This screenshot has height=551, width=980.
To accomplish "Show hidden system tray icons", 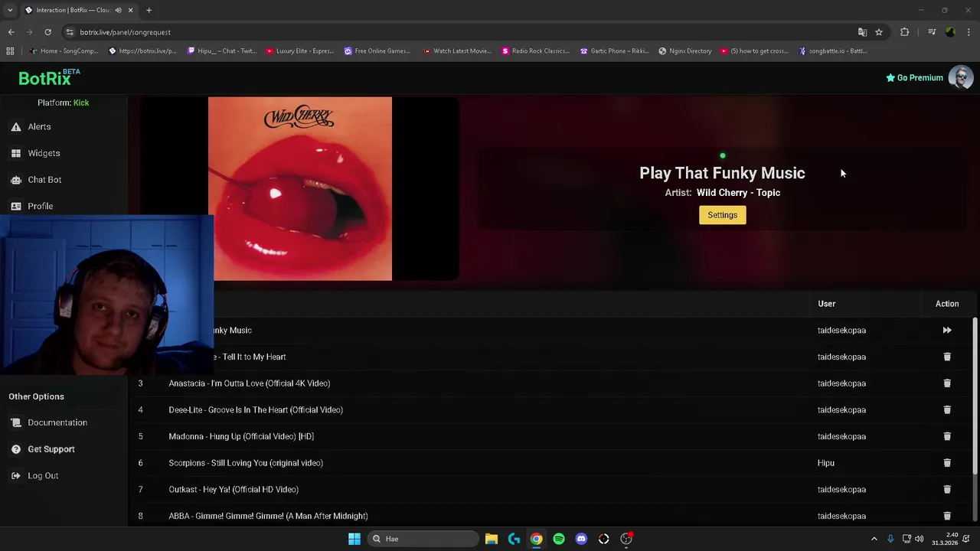I will pyautogui.click(x=874, y=539).
